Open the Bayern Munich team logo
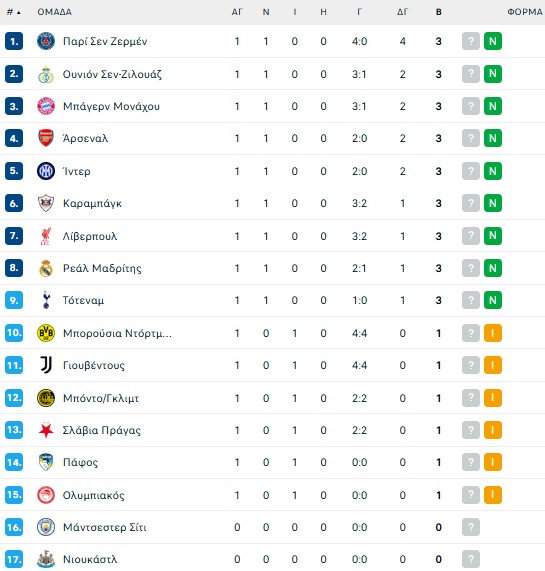545x571 pixels. point(46,106)
